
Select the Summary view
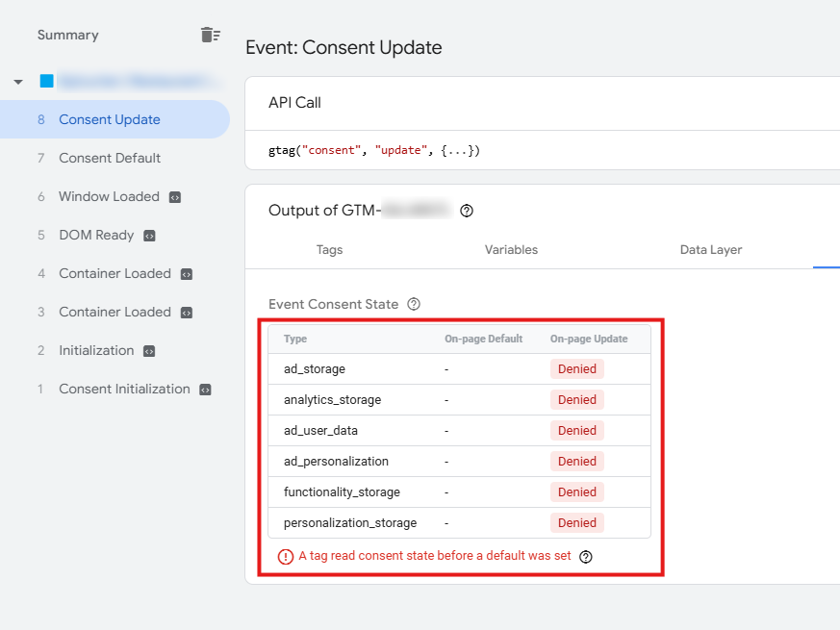[x=68, y=36]
